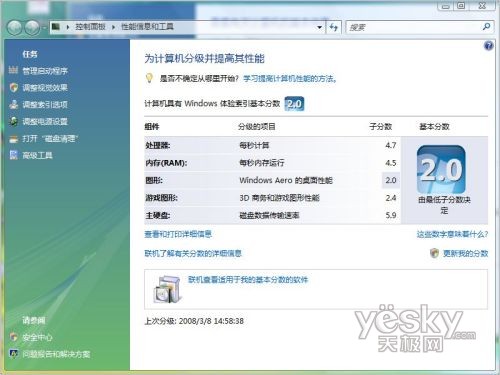Click the 磁盘数据传输速率 description
This screenshot has height=375, width=500.
pos(269,216)
